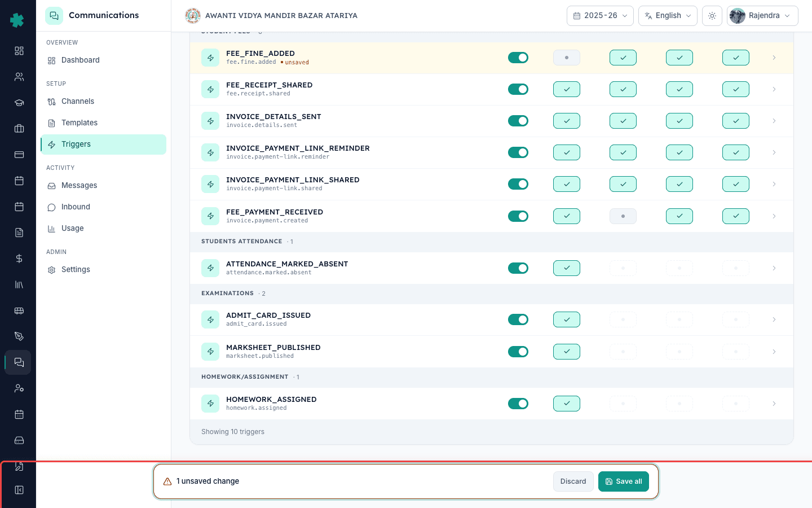Click the warning triangle beside unsaved change
This screenshot has width=812, height=508.
pyautogui.click(x=167, y=481)
